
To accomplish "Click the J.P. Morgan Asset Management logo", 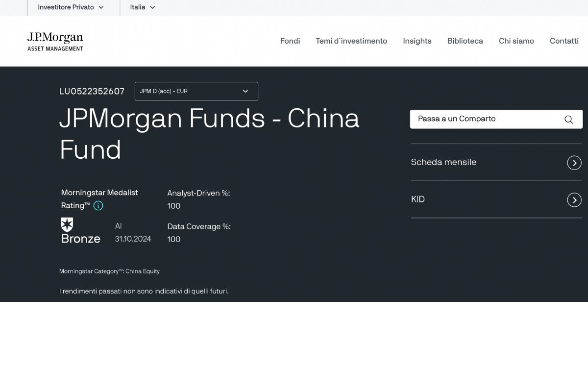I will click(x=55, y=42).
